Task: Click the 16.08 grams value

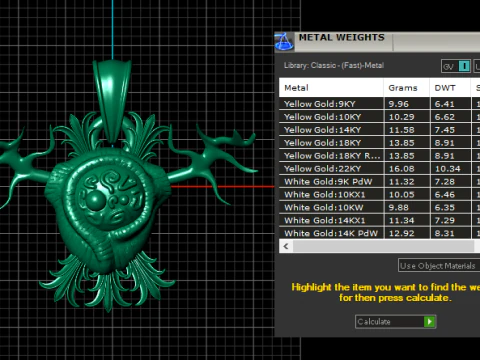Action: tap(402, 169)
